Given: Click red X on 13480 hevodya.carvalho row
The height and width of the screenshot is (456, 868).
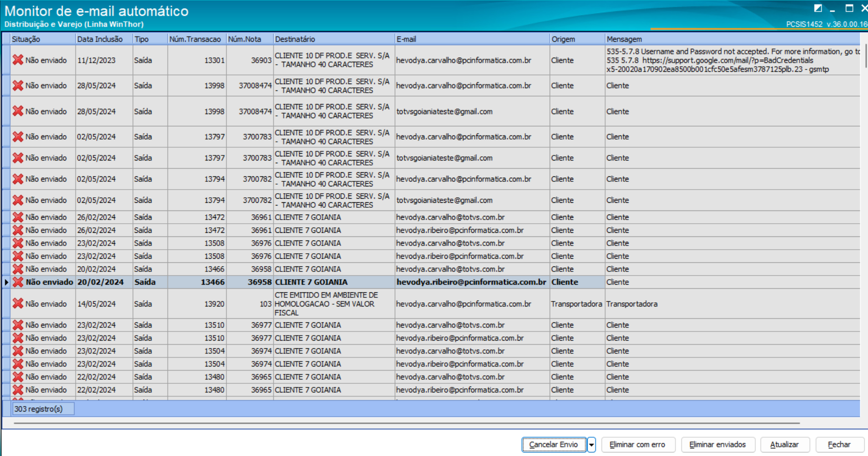Looking at the screenshot, I should (18, 377).
